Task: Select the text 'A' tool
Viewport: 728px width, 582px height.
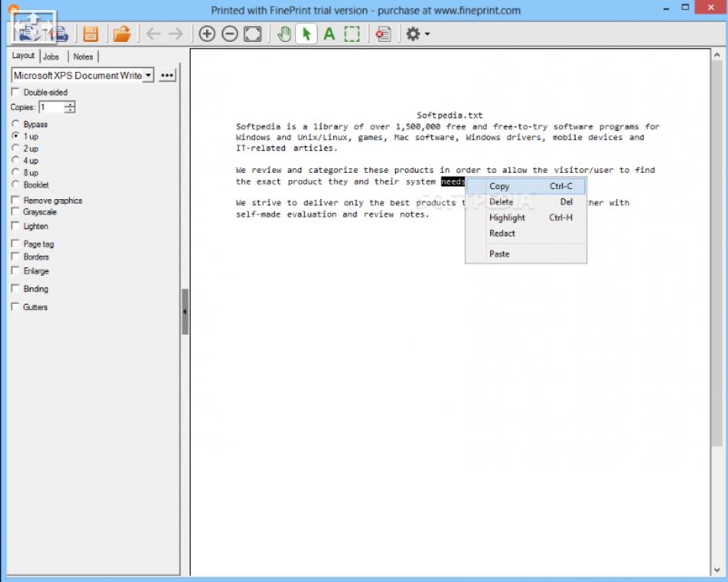Action: [x=329, y=34]
